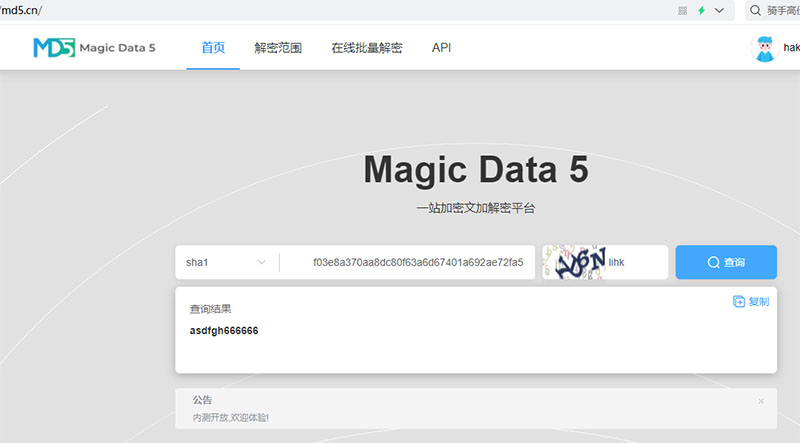Click the 查询结果 label

210,309
